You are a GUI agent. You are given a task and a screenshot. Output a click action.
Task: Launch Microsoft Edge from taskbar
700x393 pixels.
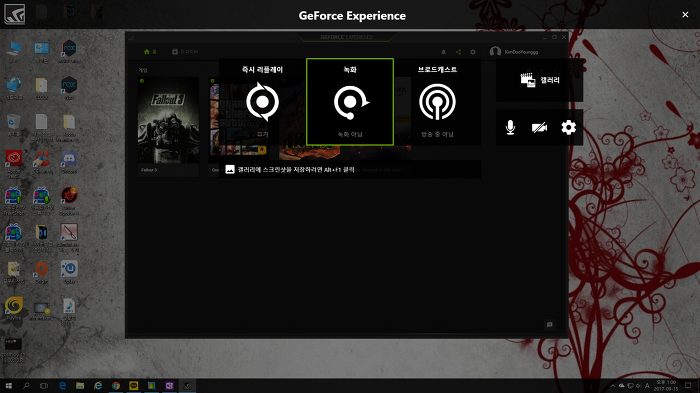pos(62,386)
